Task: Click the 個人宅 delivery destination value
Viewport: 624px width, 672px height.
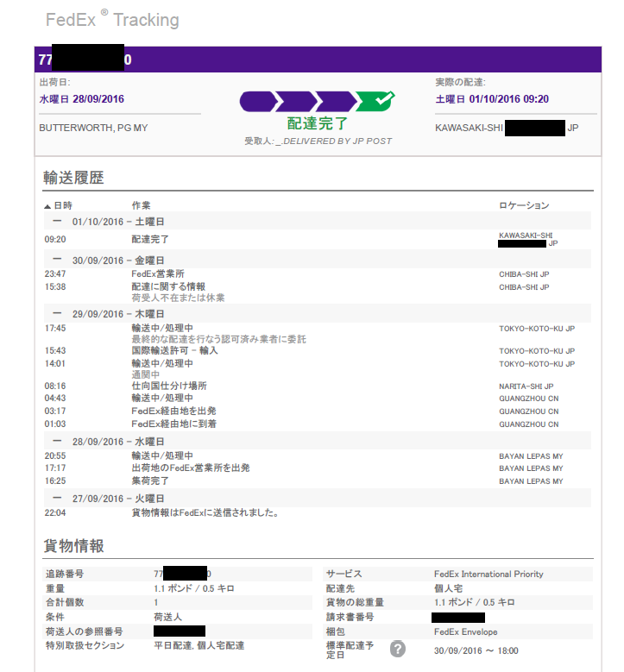Action: click(x=448, y=588)
